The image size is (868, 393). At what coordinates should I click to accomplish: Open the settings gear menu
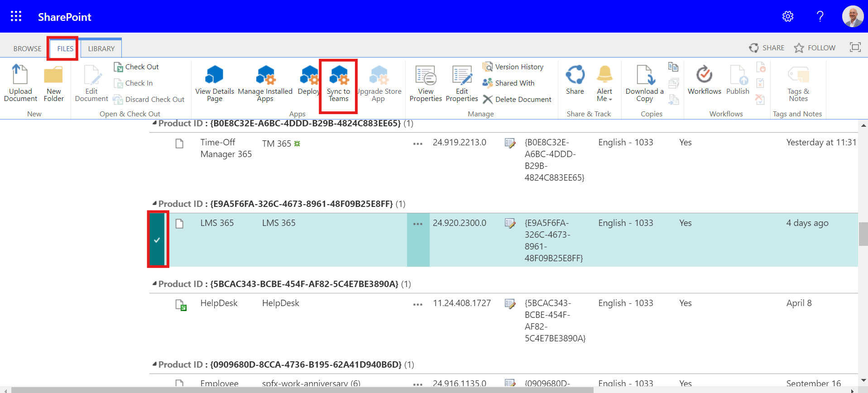pyautogui.click(x=788, y=17)
